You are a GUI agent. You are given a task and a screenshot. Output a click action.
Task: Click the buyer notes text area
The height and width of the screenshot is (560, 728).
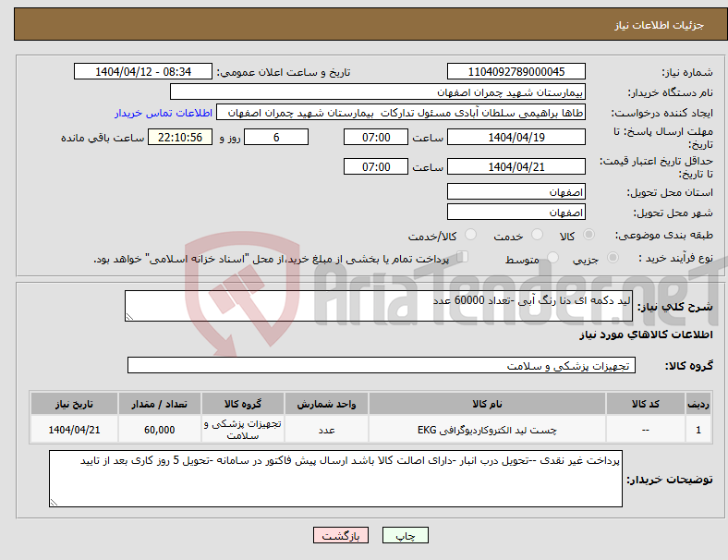[x=335, y=479]
